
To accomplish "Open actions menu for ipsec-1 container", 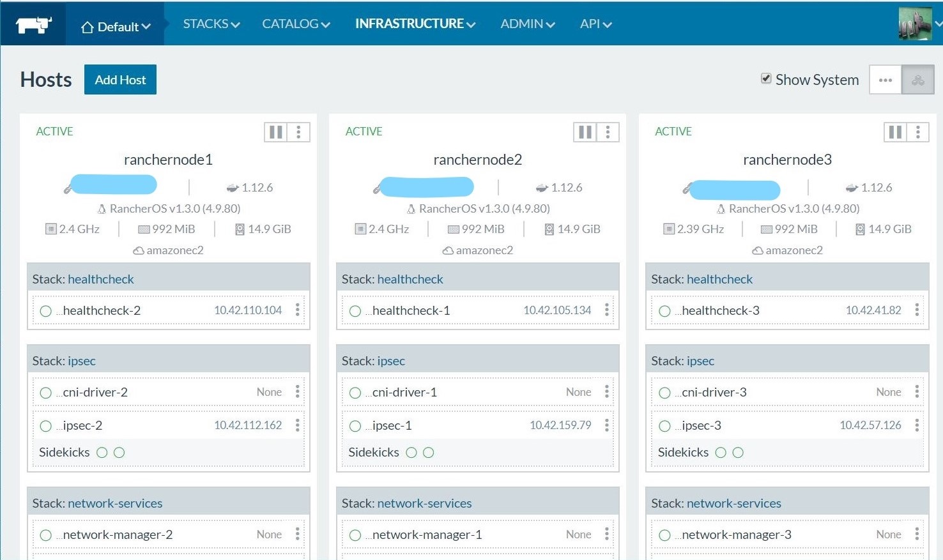I will (x=607, y=425).
